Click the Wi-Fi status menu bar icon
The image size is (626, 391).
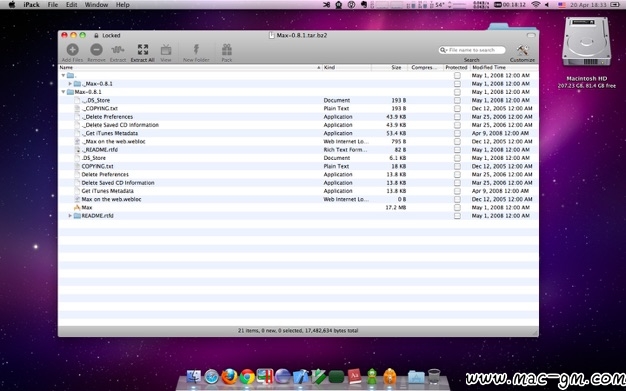pyautogui.click(x=536, y=5)
